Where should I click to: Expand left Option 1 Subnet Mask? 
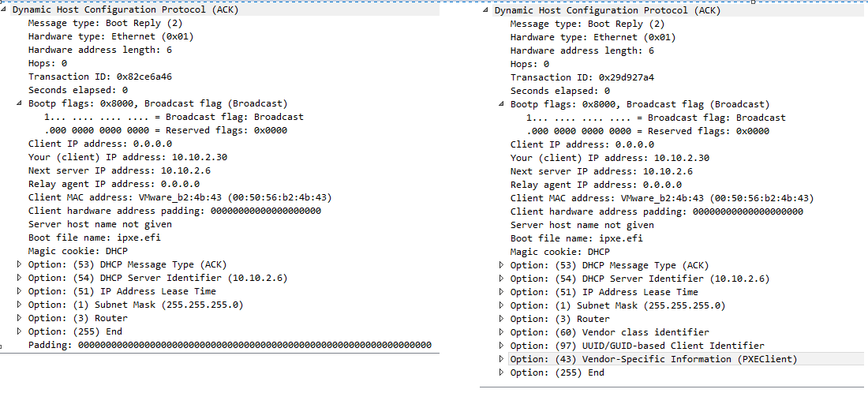coord(20,305)
